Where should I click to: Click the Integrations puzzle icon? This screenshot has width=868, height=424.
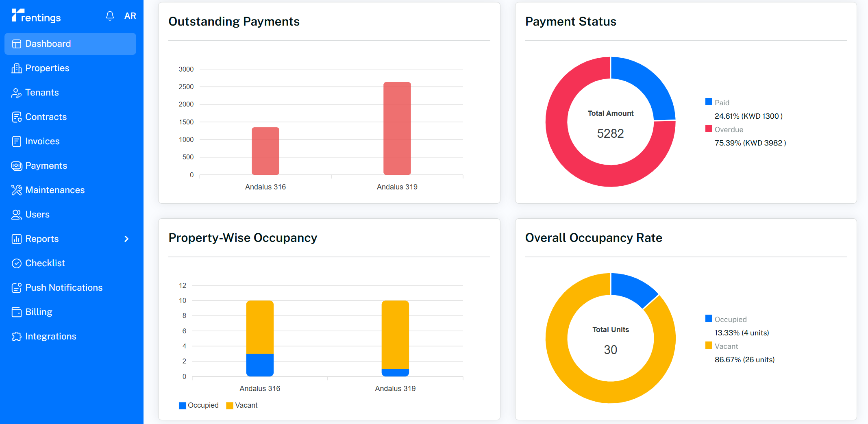(x=17, y=337)
